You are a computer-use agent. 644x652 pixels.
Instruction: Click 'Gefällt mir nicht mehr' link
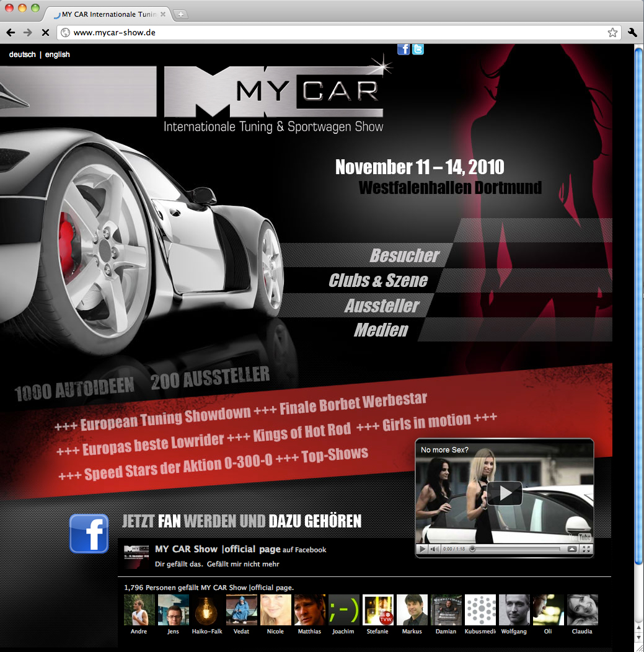coord(243,564)
